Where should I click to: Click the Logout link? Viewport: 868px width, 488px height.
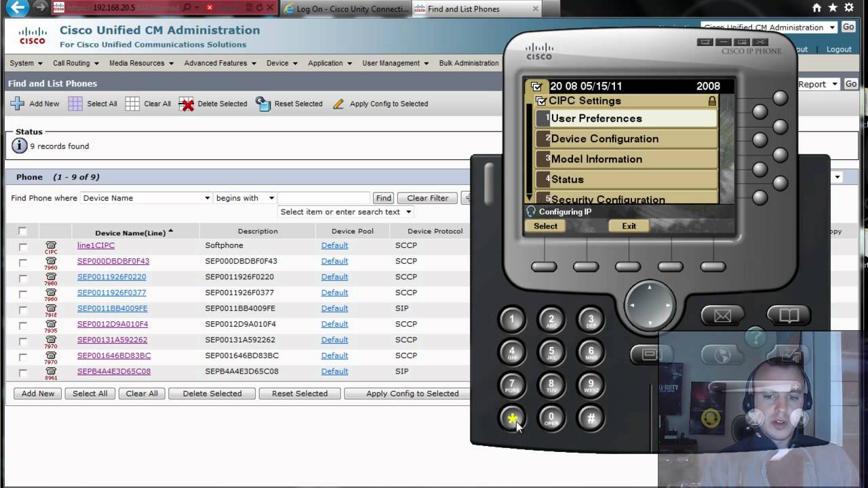(x=839, y=49)
